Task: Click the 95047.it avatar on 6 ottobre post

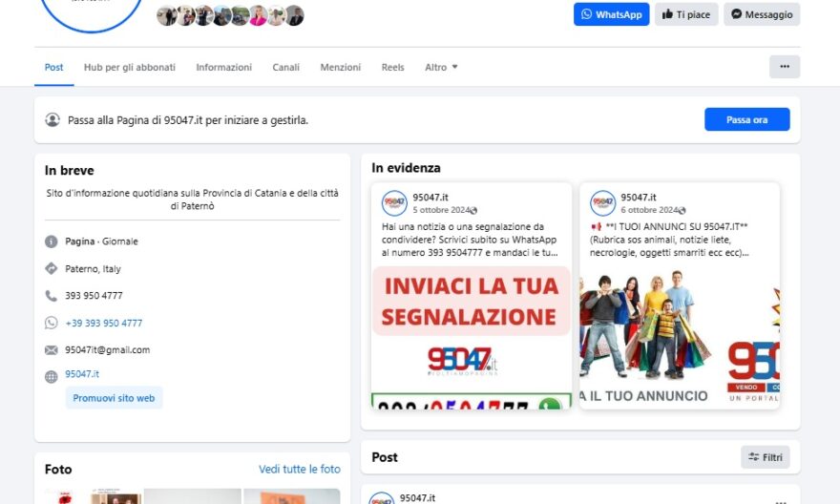Action: click(602, 203)
